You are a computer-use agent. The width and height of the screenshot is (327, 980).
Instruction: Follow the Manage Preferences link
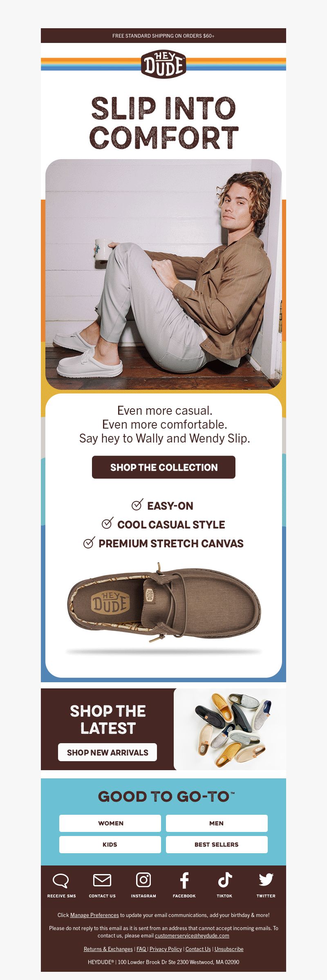pos(94,915)
